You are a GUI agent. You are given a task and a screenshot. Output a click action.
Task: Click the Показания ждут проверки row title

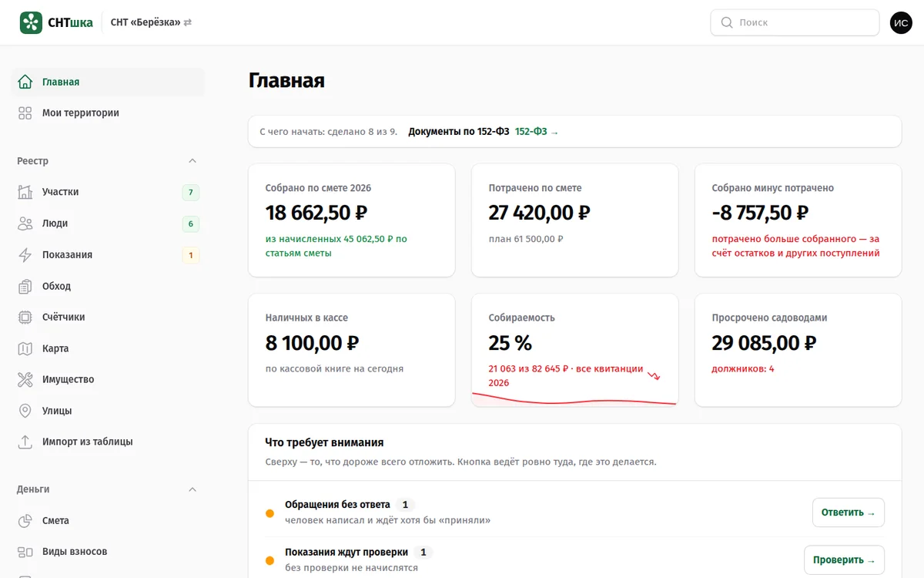pos(346,552)
